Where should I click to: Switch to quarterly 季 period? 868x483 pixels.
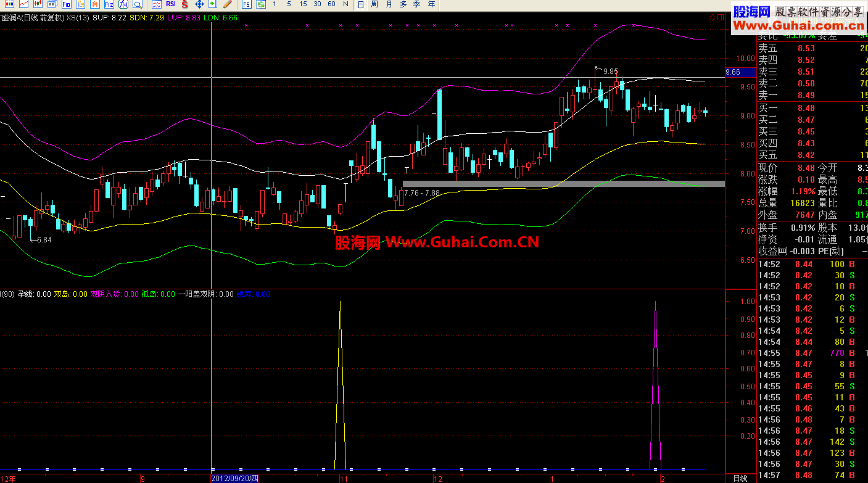tap(417, 4)
